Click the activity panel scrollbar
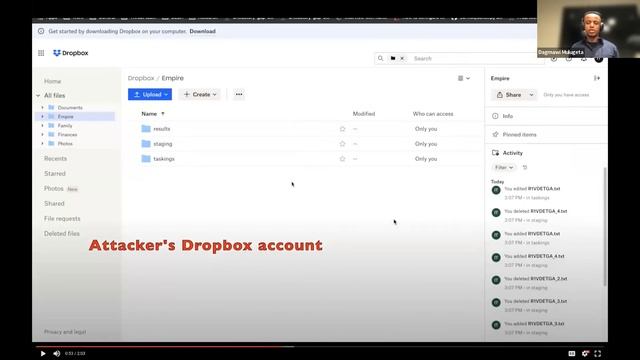Image resolution: width=640 pixels, height=360 pixels. [x=604, y=227]
